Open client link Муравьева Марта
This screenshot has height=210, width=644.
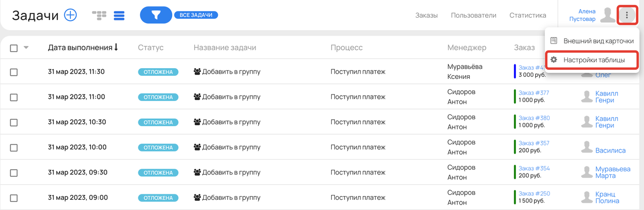click(x=613, y=172)
